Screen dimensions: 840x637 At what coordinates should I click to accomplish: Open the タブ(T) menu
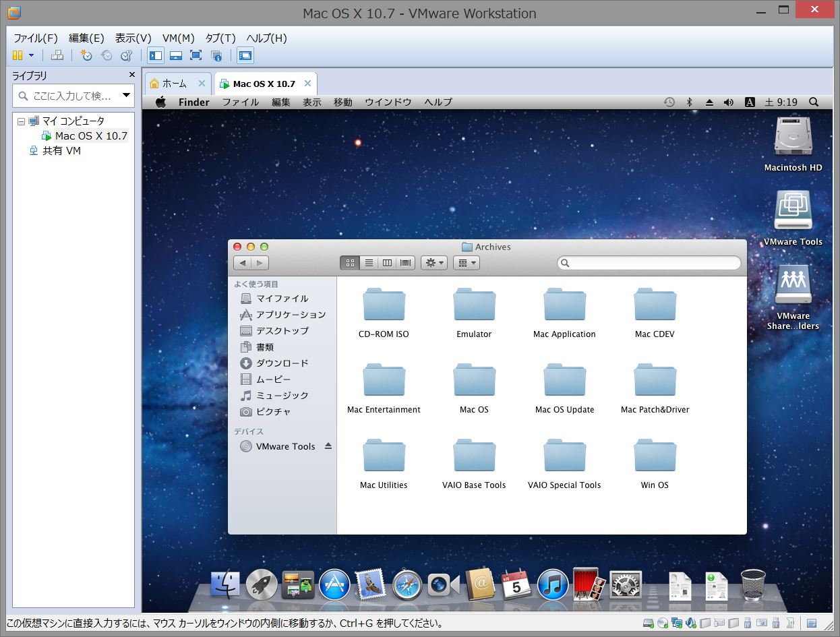point(220,38)
